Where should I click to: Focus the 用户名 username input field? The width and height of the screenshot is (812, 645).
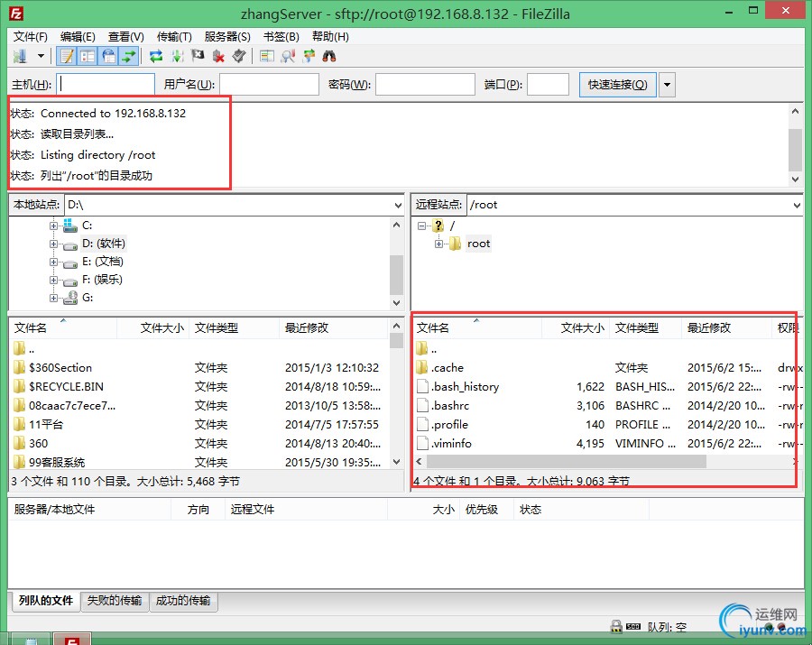[269, 85]
